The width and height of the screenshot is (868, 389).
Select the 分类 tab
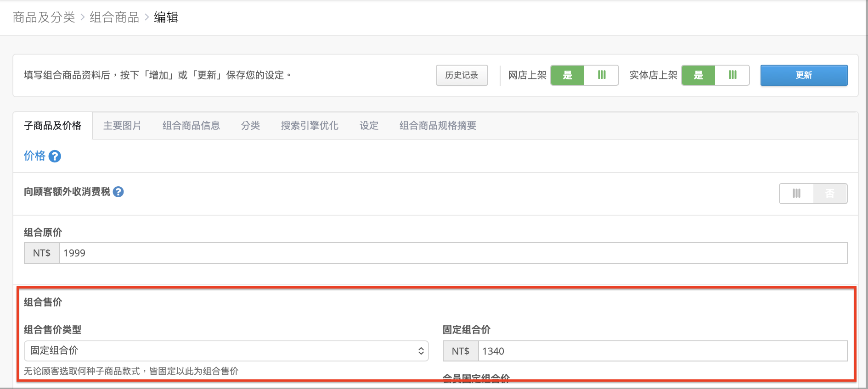tap(251, 126)
